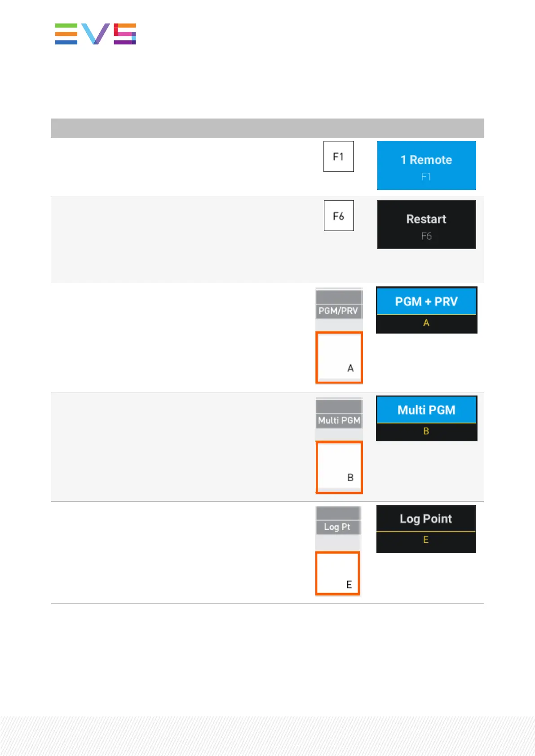Click the hatched footer band
This screenshot has height=756, width=535.
pos(267,736)
